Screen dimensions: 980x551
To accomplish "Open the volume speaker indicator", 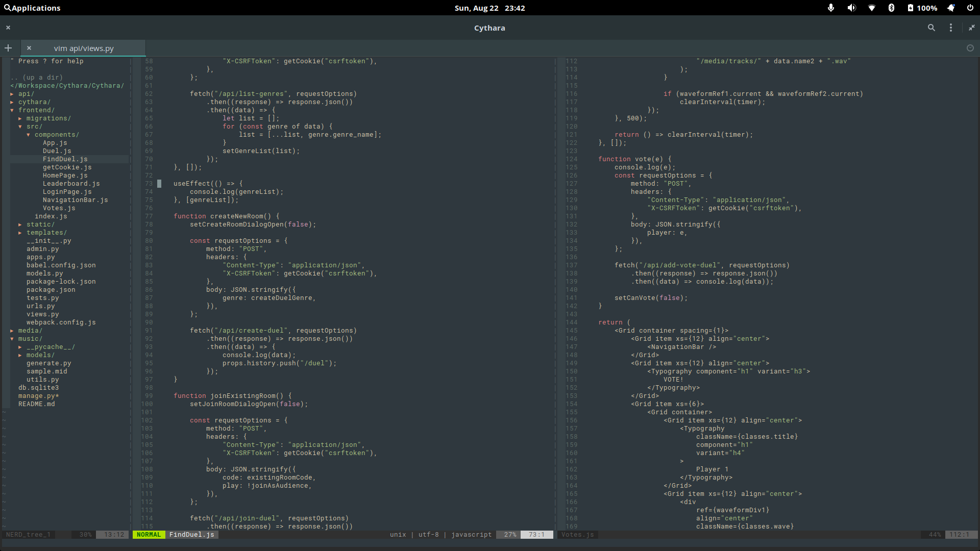I will 851,8.
